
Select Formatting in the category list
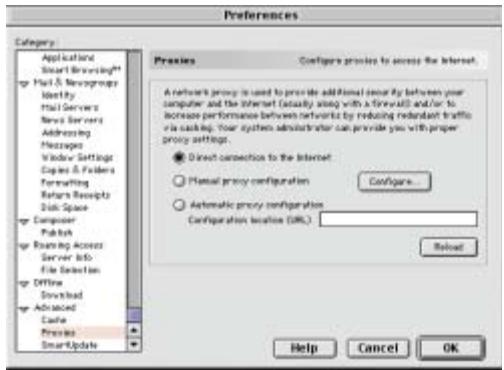tap(65, 183)
